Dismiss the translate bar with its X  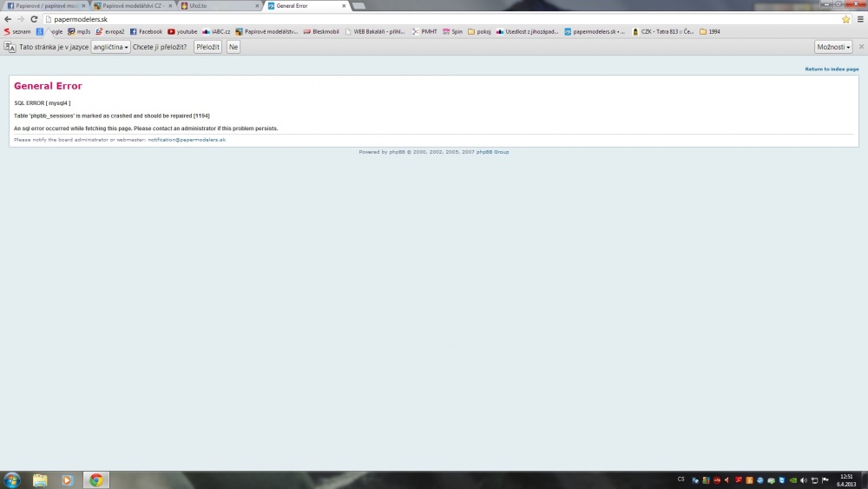coord(861,47)
